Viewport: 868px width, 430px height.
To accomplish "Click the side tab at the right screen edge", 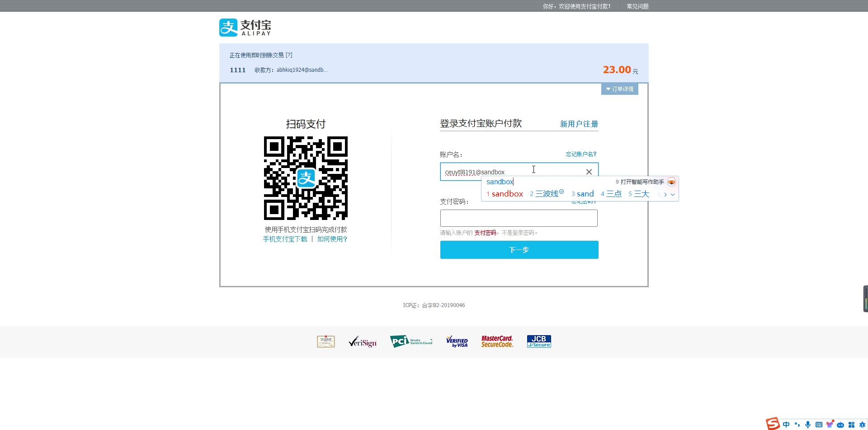I will click(865, 299).
